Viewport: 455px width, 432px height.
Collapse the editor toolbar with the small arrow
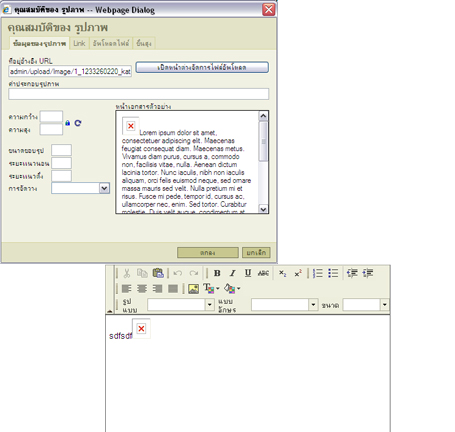[110, 311]
